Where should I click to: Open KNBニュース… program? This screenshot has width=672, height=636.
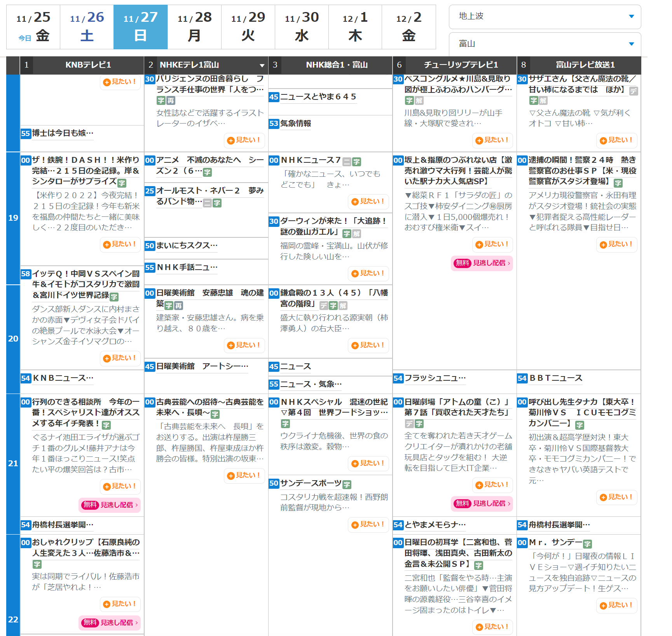(63, 378)
